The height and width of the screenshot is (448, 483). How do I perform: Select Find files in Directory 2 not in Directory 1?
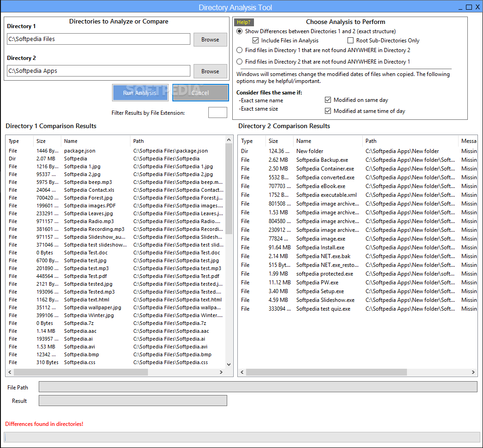(x=239, y=62)
